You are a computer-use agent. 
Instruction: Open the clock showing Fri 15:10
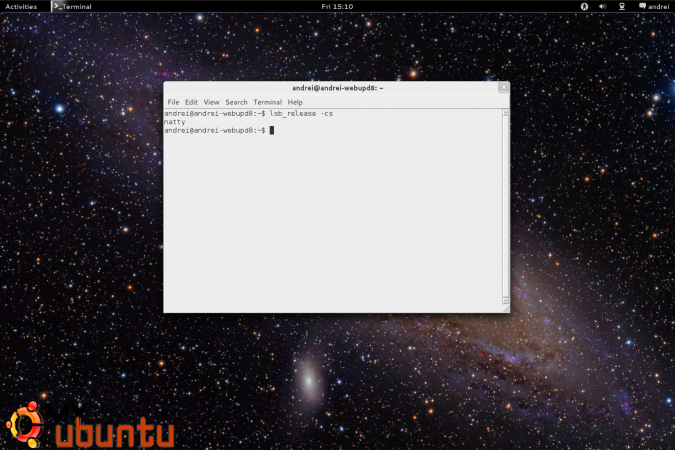click(337, 6)
